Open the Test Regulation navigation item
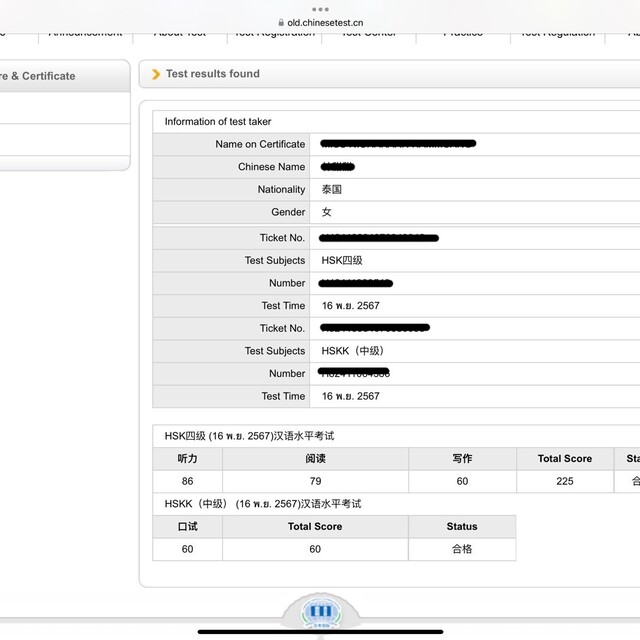640x640 pixels. pyautogui.click(x=558, y=34)
